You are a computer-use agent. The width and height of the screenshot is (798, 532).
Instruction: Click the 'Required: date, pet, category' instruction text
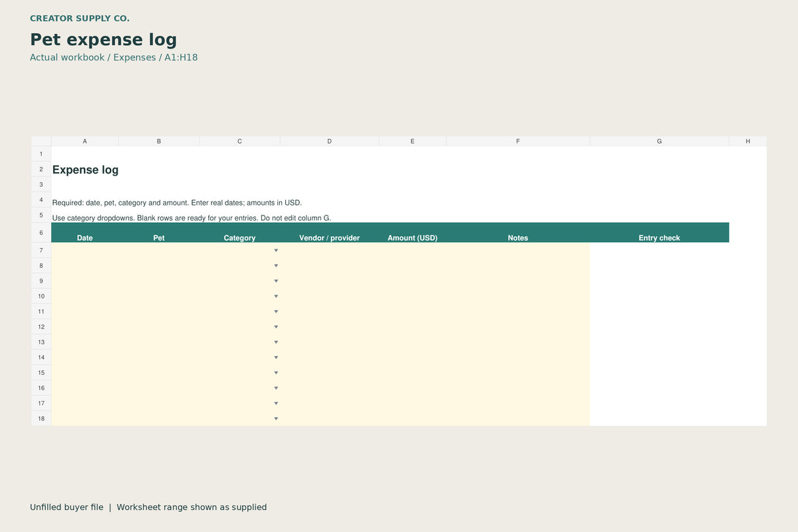tap(177, 203)
